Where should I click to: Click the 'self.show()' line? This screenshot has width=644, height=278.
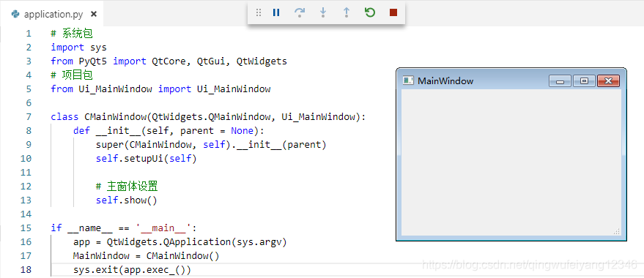click(x=127, y=200)
